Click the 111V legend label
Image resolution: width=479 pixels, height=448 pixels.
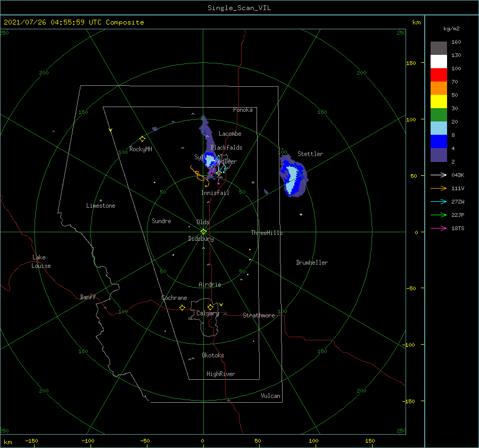click(458, 189)
